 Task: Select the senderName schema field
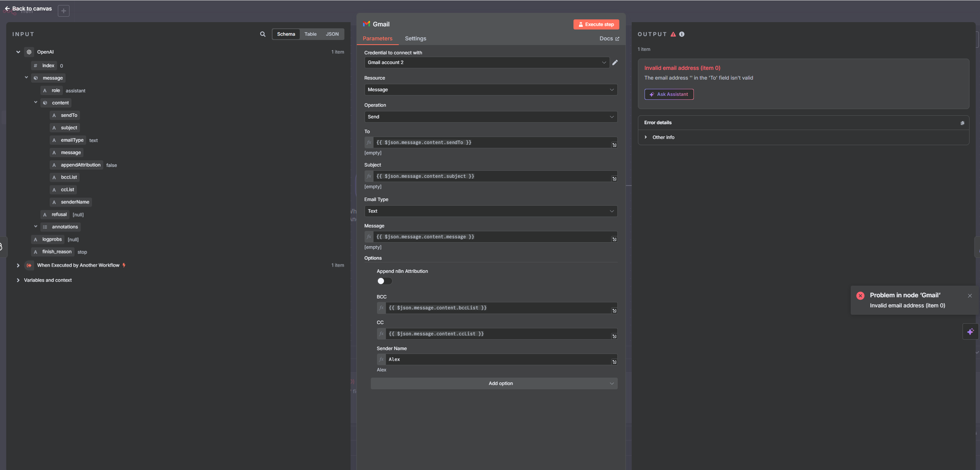pyautogui.click(x=71, y=202)
